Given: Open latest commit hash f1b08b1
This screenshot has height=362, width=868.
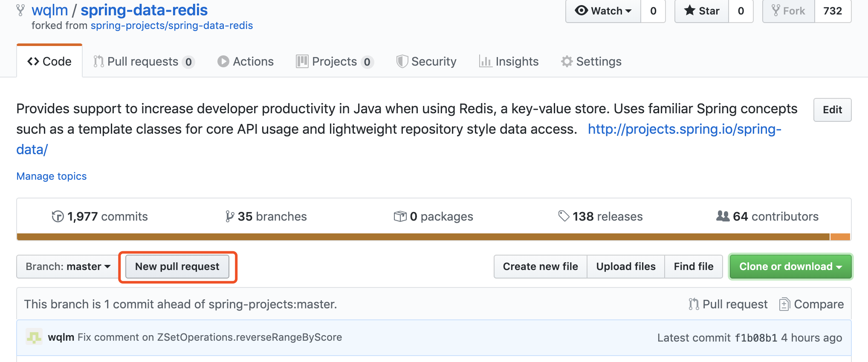Looking at the screenshot, I should coord(756,338).
